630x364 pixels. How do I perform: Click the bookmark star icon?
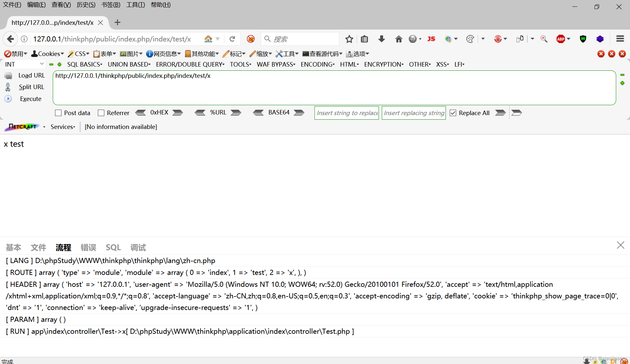[x=349, y=39]
